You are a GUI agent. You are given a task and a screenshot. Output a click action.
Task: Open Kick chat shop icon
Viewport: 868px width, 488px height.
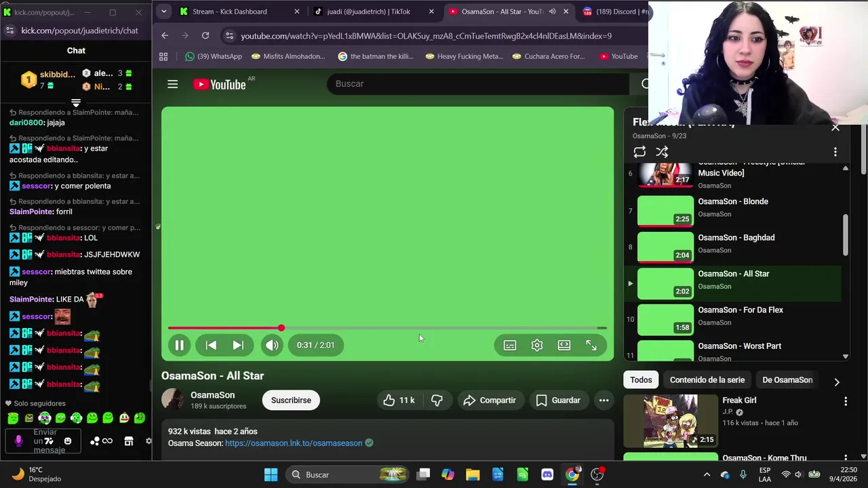(129, 441)
